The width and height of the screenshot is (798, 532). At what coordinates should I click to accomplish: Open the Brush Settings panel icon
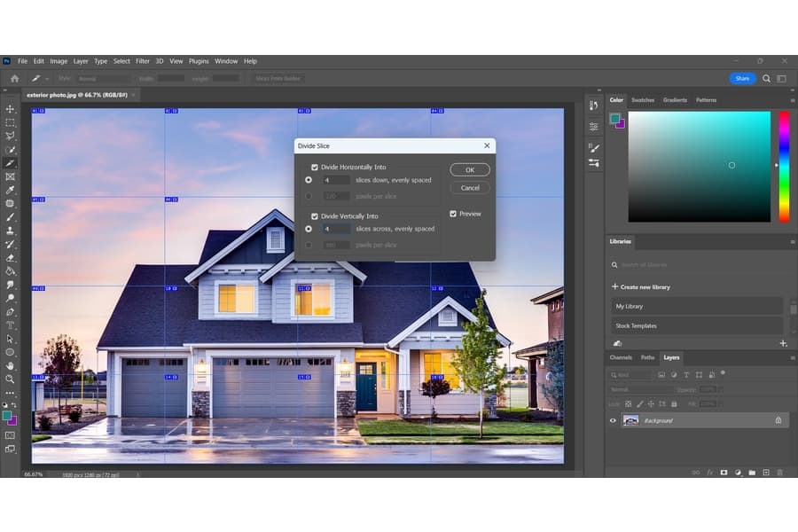pyautogui.click(x=593, y=163)
